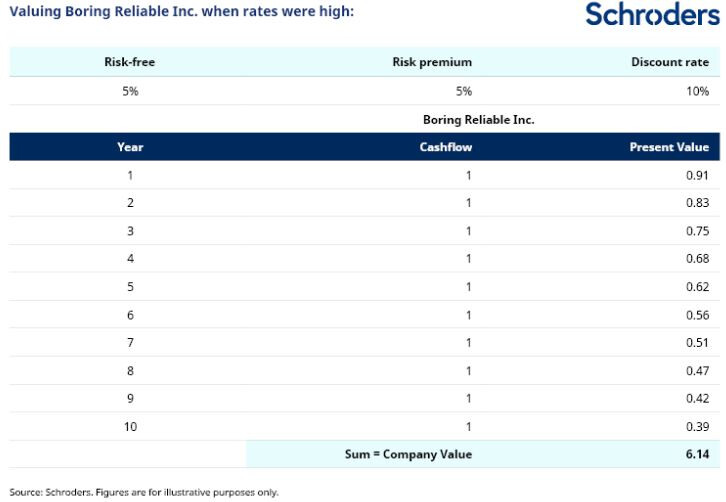This screenshot has height=502, width=726.
Task: Select the Valuing Boring Reliable Inc. heading
Action: pos(180,11)
